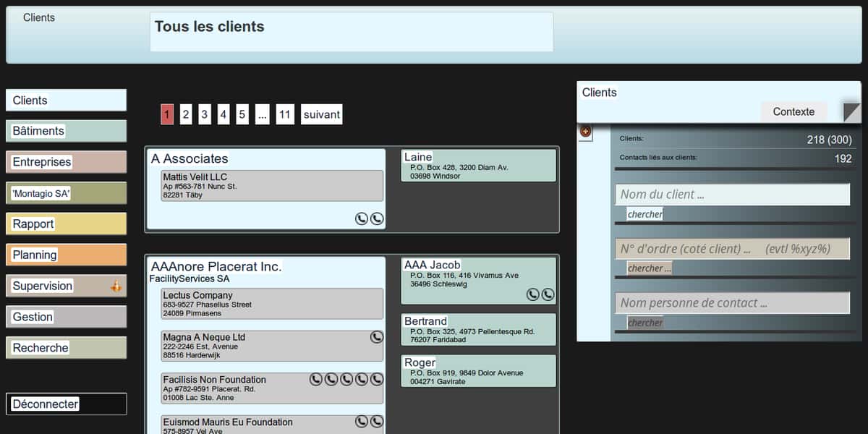Collapse the panel using the folded corner triangle
This screenshot has width=868, height=434.
(x=851, y=112)
